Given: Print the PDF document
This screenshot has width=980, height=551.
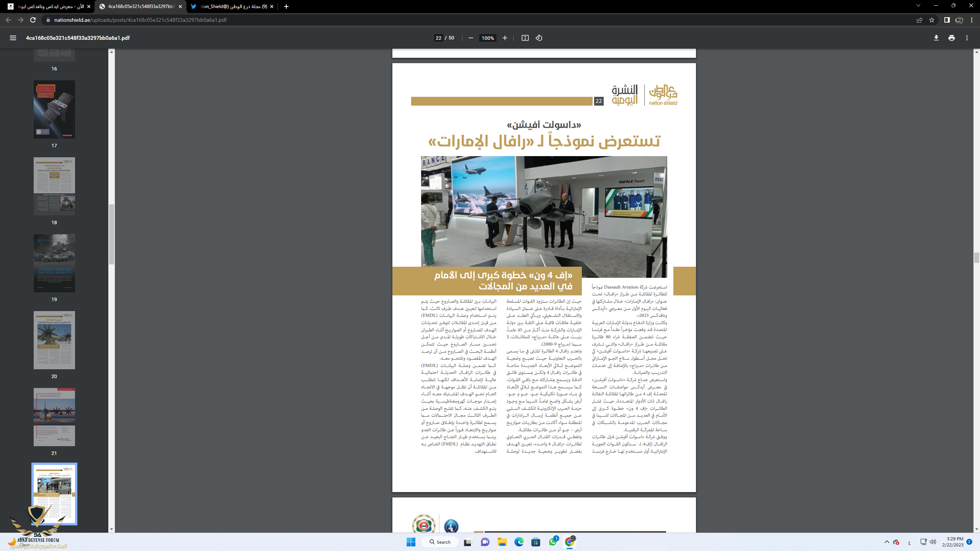Looking at the screenshot, I should click(951, 38).
